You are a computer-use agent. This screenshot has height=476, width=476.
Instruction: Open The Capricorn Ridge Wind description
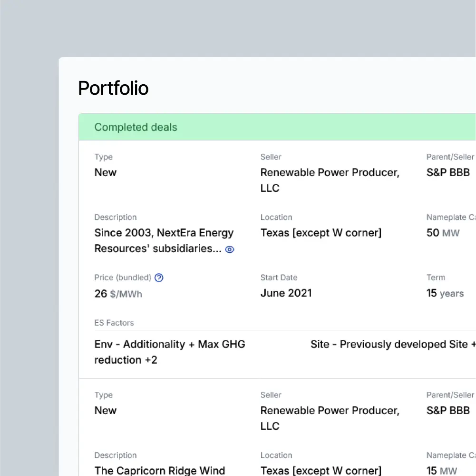[x=159, y=470]
